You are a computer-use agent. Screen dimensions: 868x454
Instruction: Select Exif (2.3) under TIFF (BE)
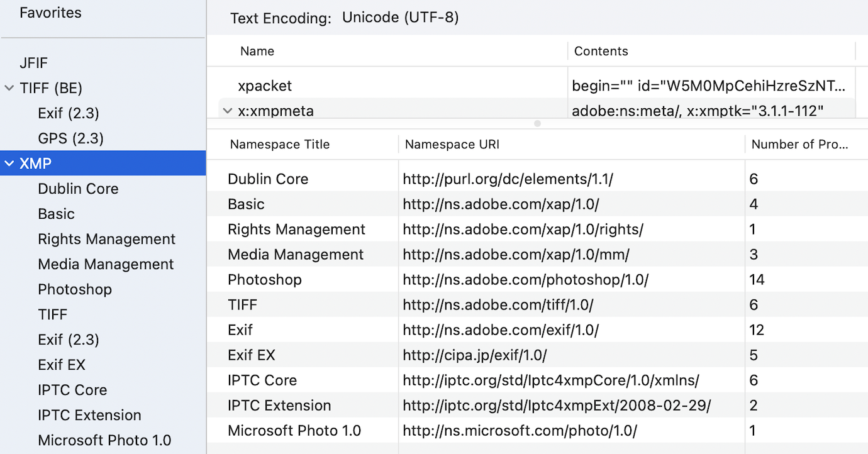coord(69,113)
